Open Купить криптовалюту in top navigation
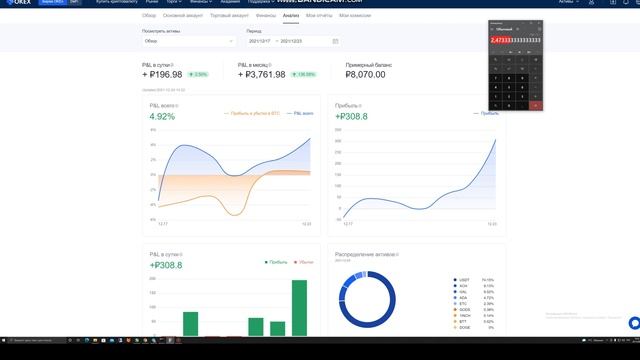The width and height of the screenshot is (640, 360). point(117,2)
